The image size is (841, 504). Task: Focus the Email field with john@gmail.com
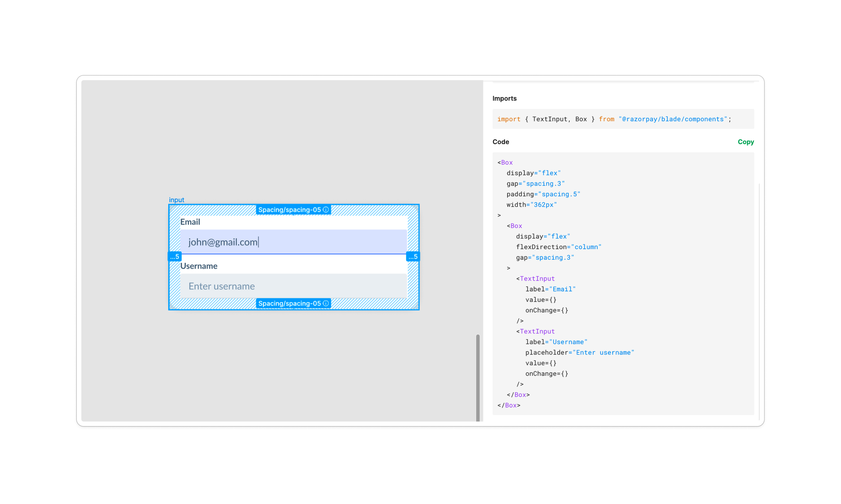pos(293,242)
